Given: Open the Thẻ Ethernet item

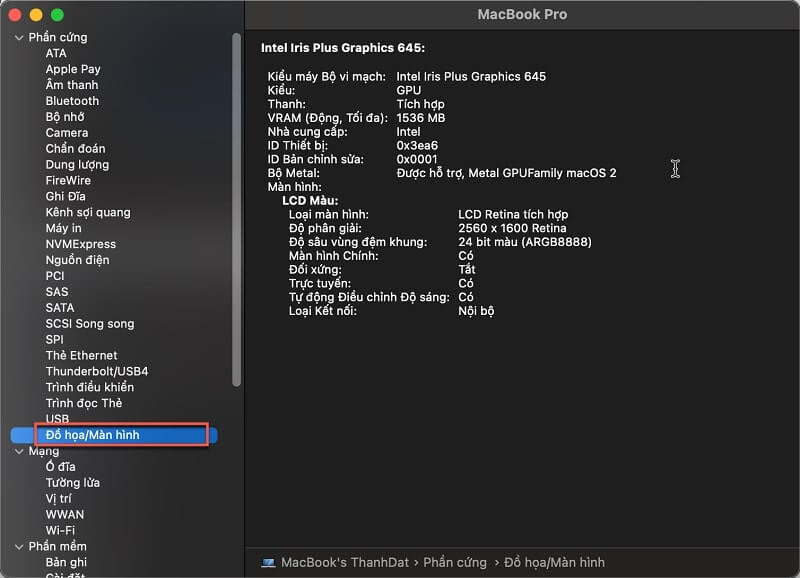Looking at the screenshot, I should pyautogui.click(x=82, y=356).
